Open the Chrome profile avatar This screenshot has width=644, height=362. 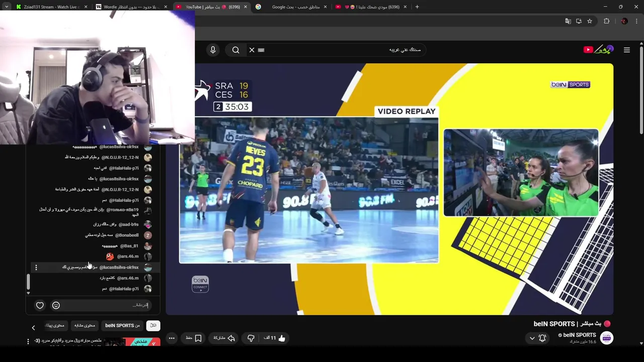point(624,21)
